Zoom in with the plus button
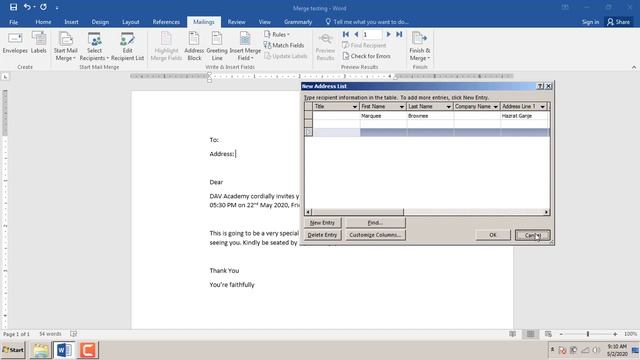 pos(615,334)
